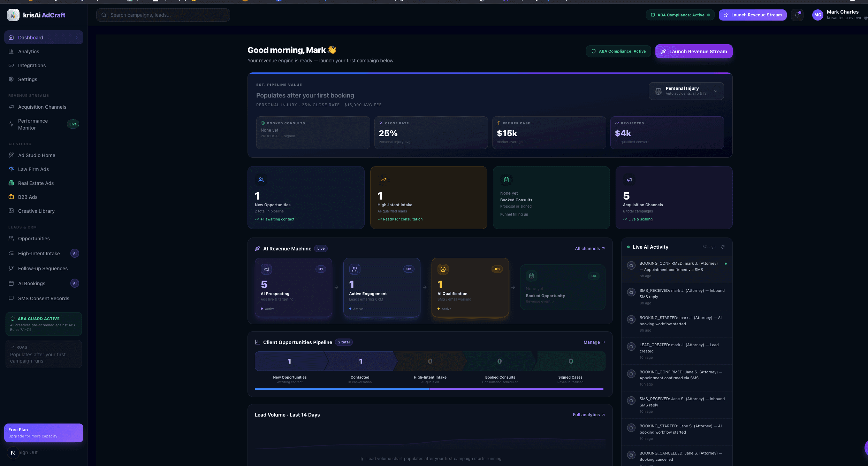Image resolution: width=868 pixels, height=466 pixels.
Task: Click the Law Firm Ads scales icon
Action: [x=11, y=169]
